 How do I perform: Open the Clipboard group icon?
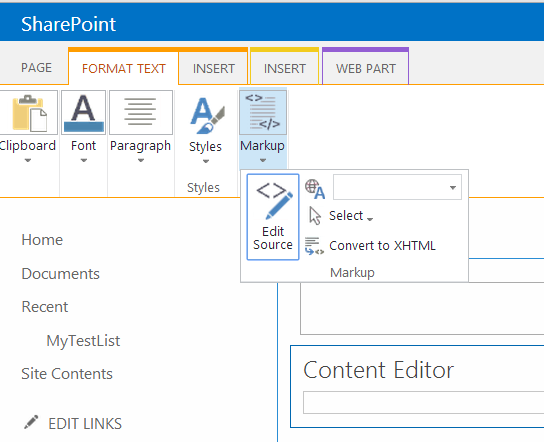(x=29, y=113)
